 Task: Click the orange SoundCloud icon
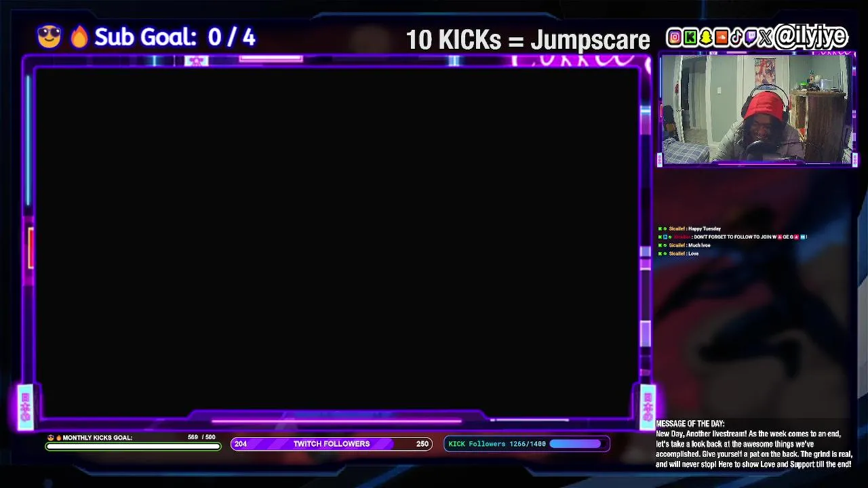click(722, 37)
